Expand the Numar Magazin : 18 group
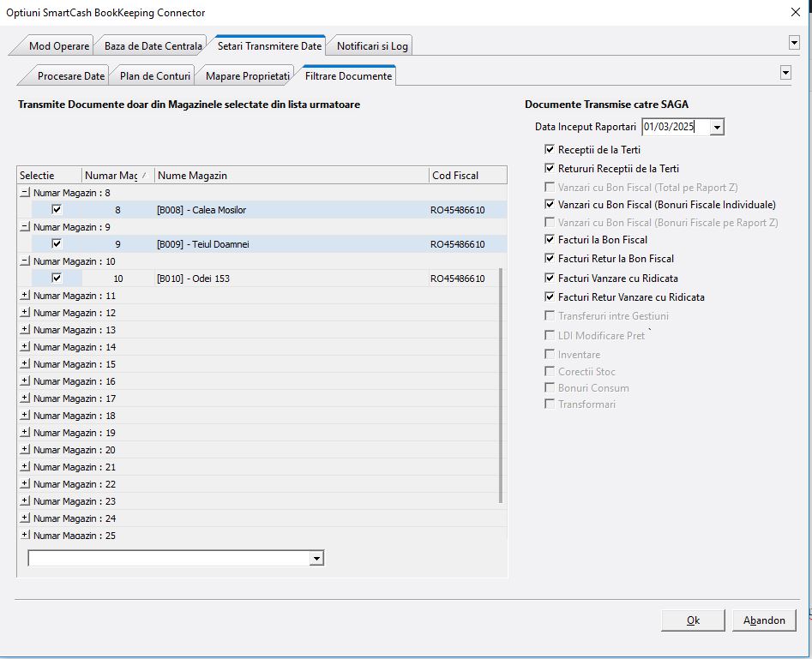Image resolution: width=812 pixels, height=659 pixels. click(24, 415)
